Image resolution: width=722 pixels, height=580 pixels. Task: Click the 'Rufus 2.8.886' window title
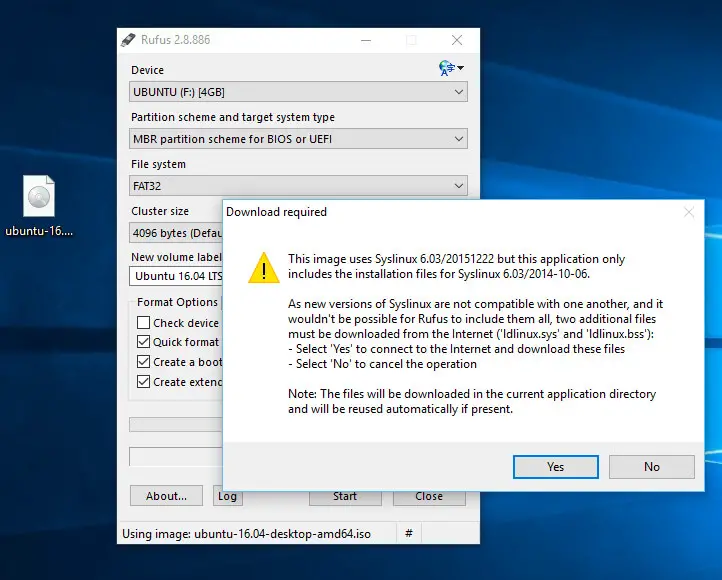point(175,40)
